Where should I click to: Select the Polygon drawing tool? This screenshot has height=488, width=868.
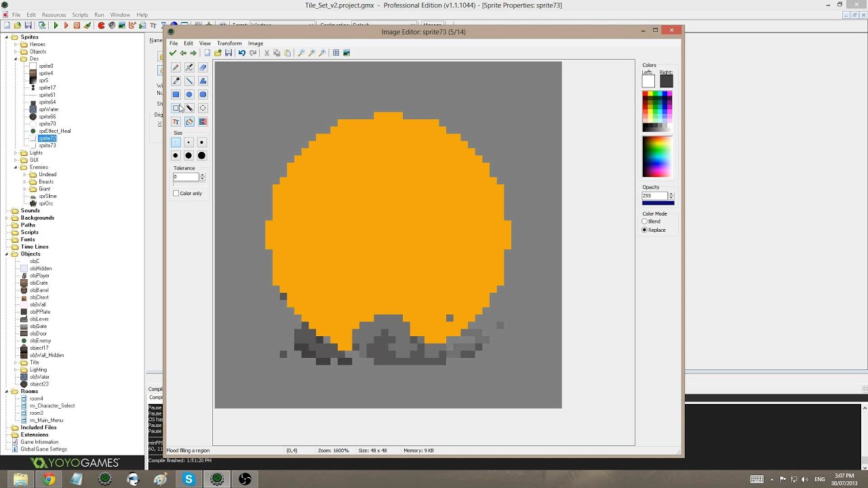[203, 81]
